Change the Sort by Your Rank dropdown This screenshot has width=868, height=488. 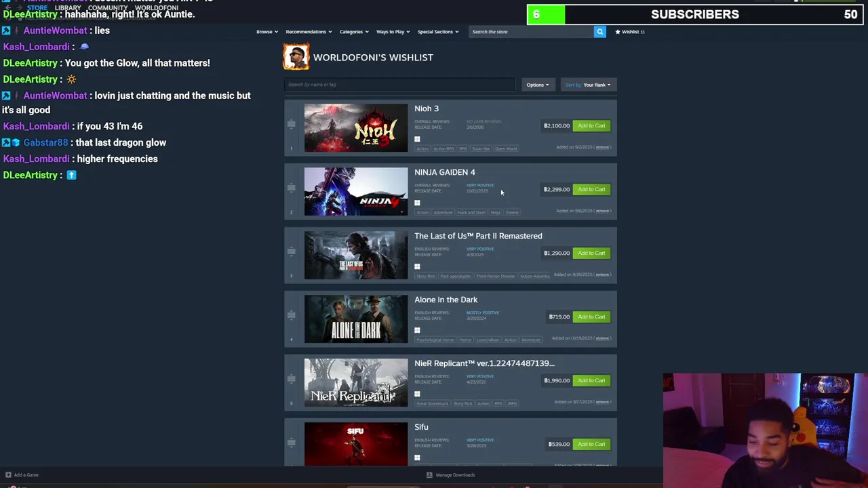point(588,85)
